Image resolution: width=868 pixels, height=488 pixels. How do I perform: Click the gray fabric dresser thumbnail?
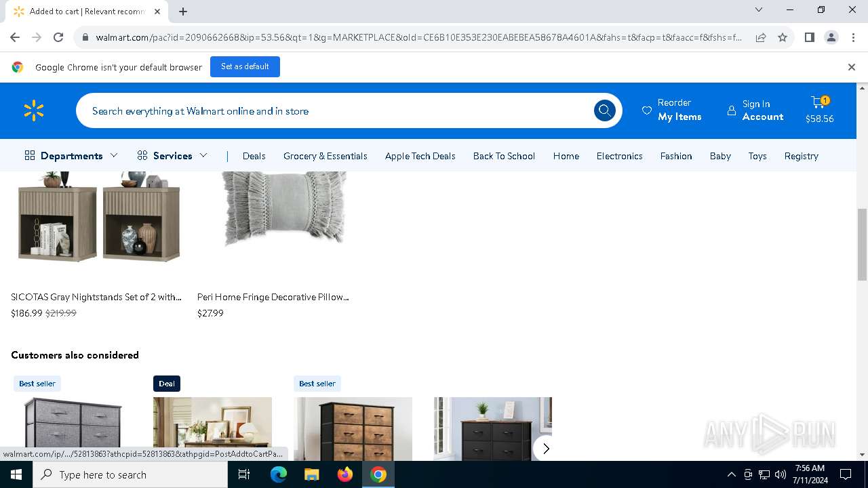point(73,429)
